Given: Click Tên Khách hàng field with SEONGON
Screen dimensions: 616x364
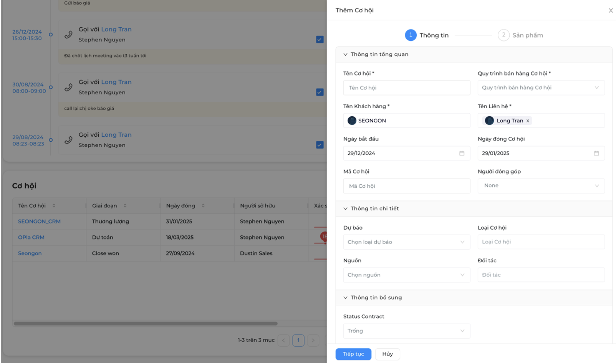Looking at the screenshot, I should point(407,121).
